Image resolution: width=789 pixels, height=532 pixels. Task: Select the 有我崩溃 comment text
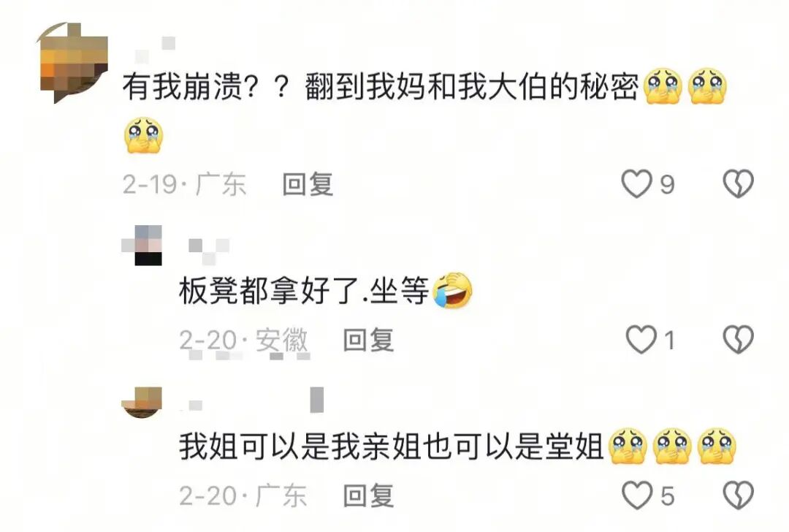pos(381,86)
